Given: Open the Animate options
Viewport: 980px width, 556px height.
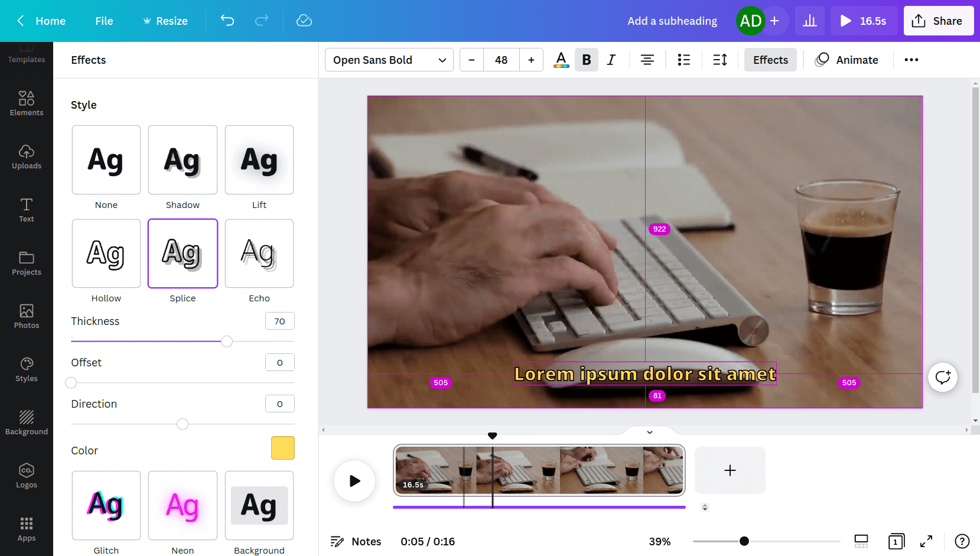Looking at the screenshot, I should coord(846,60).
